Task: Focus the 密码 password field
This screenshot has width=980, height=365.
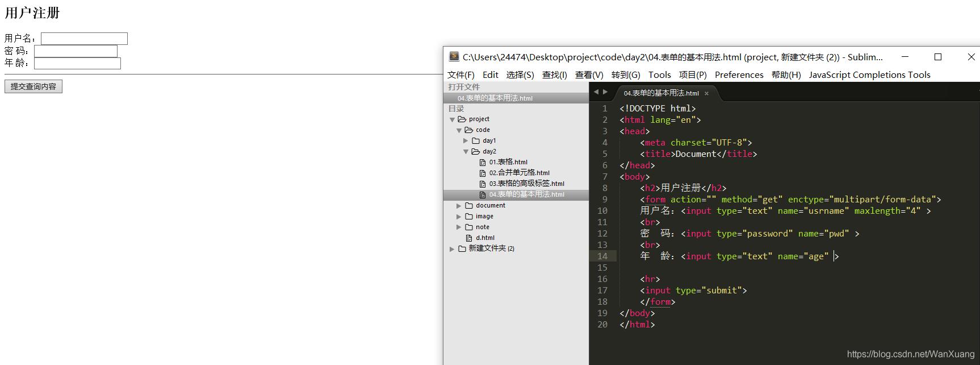Action: pos(76,51)
